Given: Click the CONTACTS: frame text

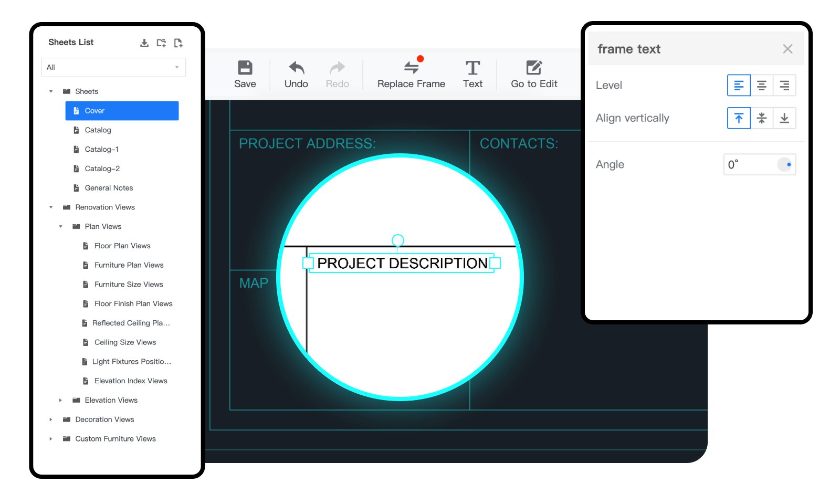Looking at the screenshot, I should [519, 144].
